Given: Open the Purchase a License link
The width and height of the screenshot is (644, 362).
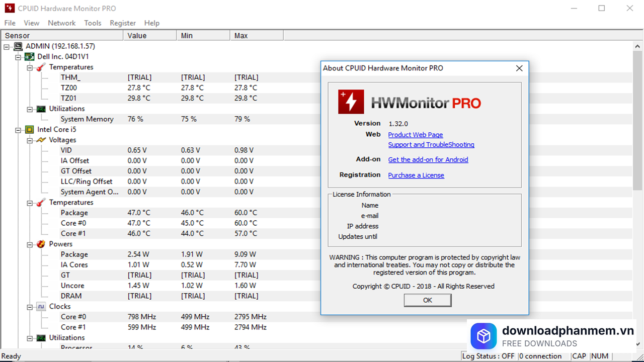Looking at the screenshot, I should pos(416,175).
